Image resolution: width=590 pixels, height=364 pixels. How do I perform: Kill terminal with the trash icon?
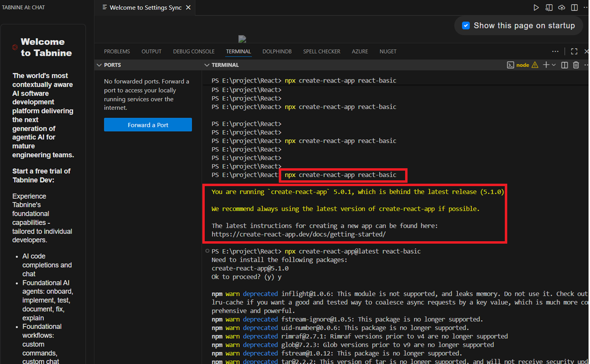tap(576, 65)
